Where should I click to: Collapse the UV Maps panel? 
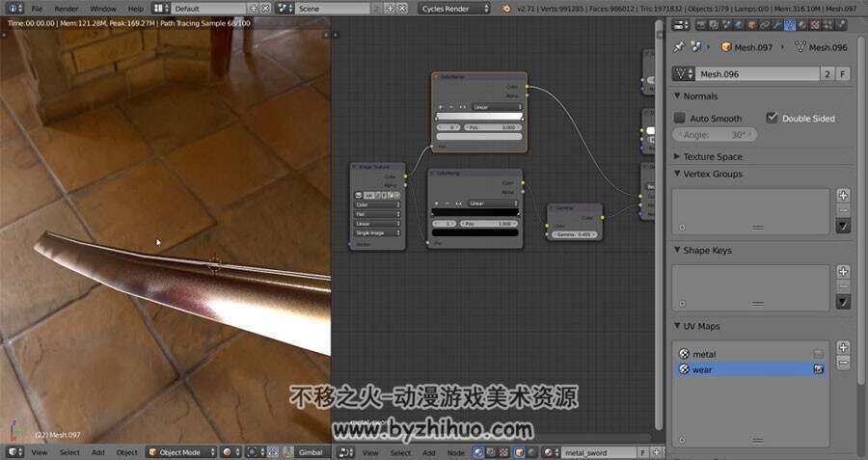(676, 326)
